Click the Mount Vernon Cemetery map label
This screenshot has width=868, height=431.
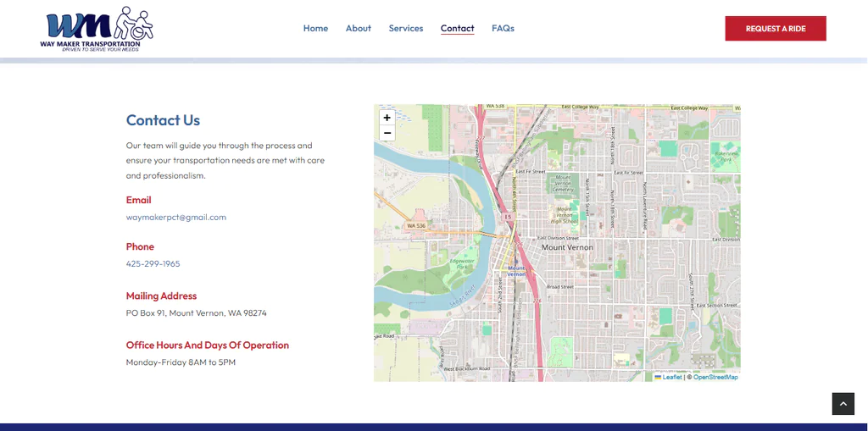click(563, 183)
